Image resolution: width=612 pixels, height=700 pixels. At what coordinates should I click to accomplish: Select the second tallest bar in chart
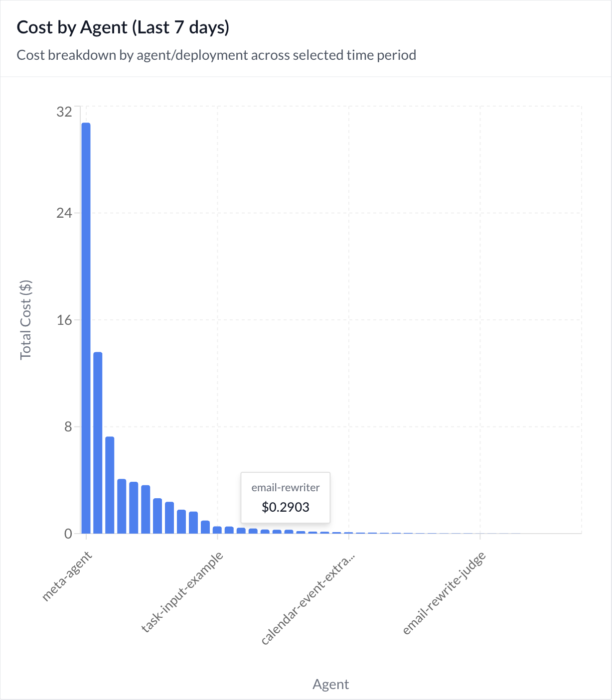98,442
